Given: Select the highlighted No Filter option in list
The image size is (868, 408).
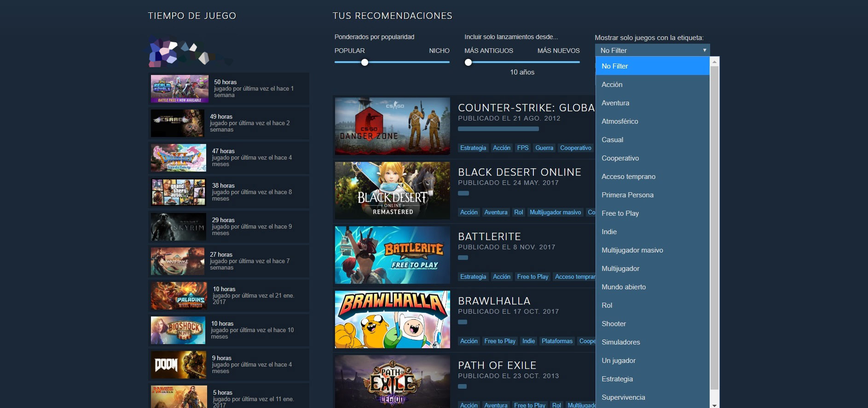Looking at the screenshot, I should tap(652, 66).
